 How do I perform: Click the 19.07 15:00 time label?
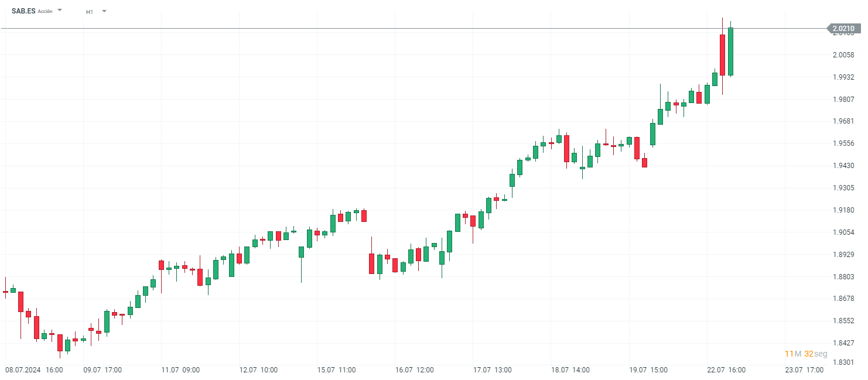click(648, 370)
